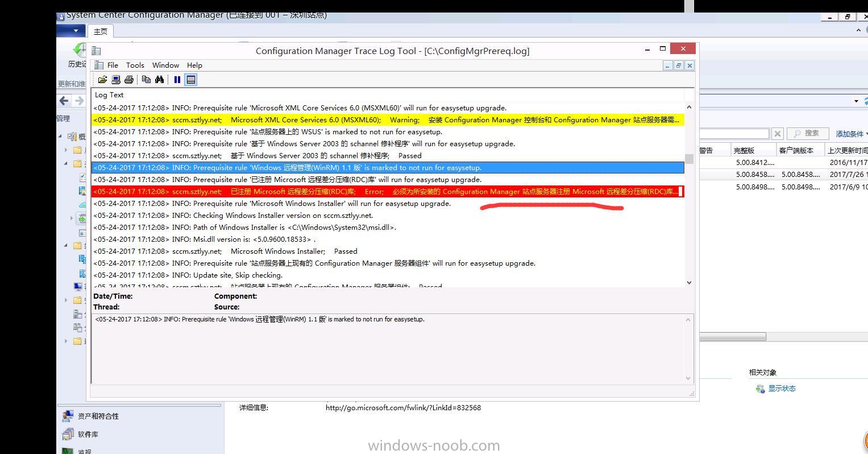
Task: Open the blue application menu dropdown beside 主页
Action: point(71,30)
